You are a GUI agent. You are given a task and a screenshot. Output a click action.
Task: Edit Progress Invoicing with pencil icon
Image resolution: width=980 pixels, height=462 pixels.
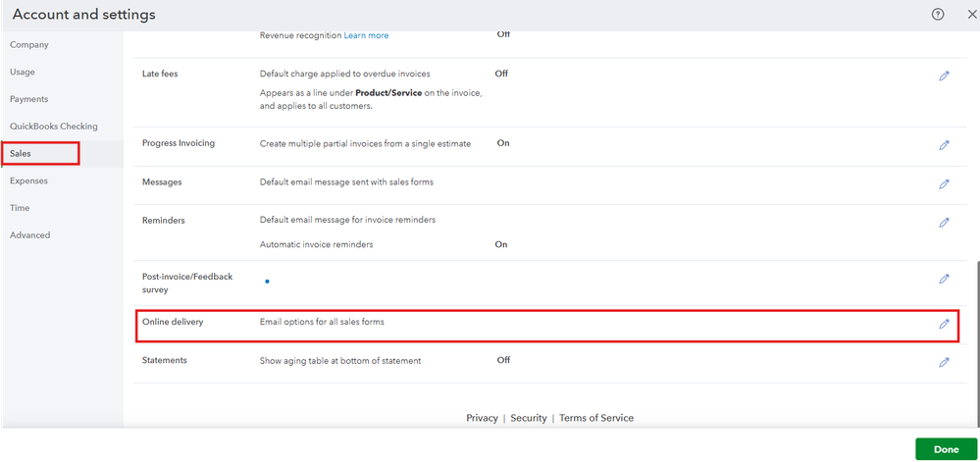[x=944, y=145]
